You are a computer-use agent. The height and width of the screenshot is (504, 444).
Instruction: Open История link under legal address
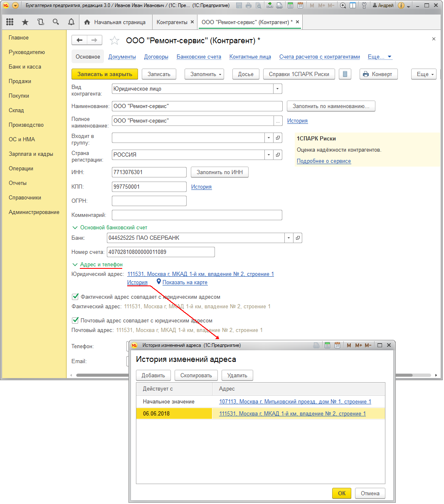coord(137,282)
